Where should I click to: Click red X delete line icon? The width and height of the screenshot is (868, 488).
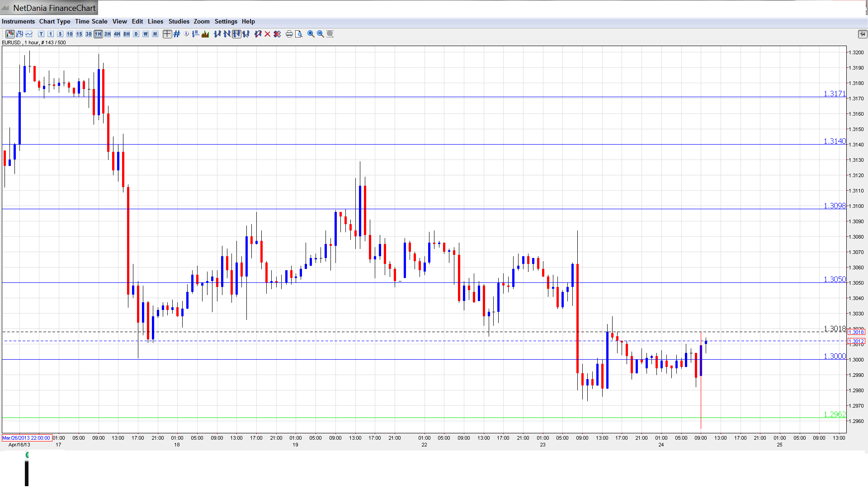(268, 34)
